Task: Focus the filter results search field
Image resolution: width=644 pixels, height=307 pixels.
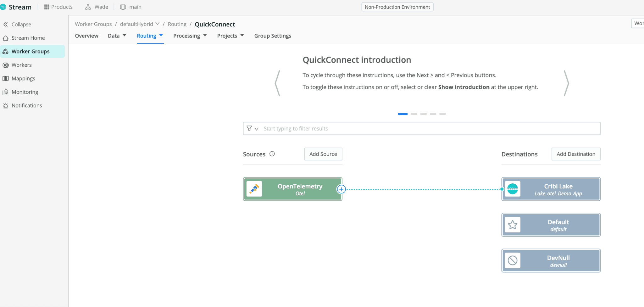Action: [428, 129]
